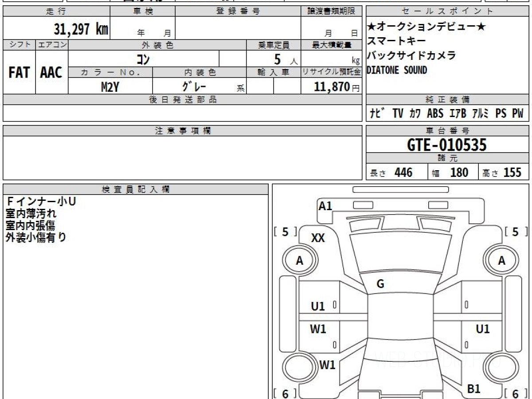Click the right front wheel marked A
532x399 pixels.
click(501, 261)
